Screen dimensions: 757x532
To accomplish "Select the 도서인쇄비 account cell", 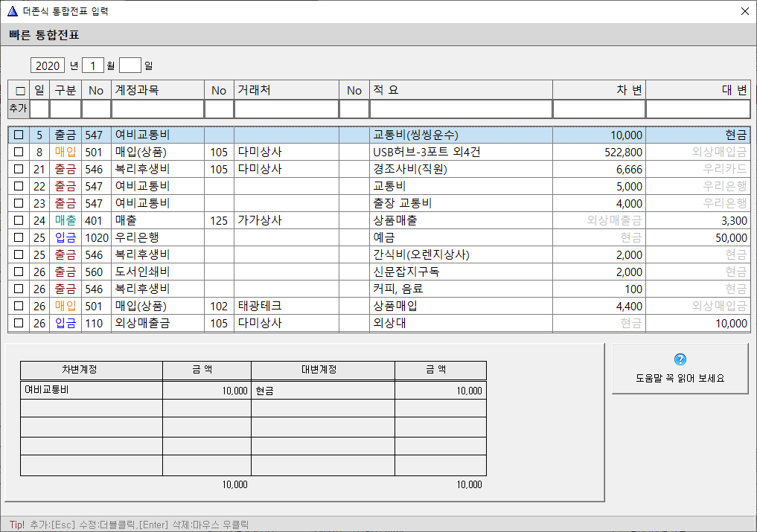I will click(x=157, y=272).
